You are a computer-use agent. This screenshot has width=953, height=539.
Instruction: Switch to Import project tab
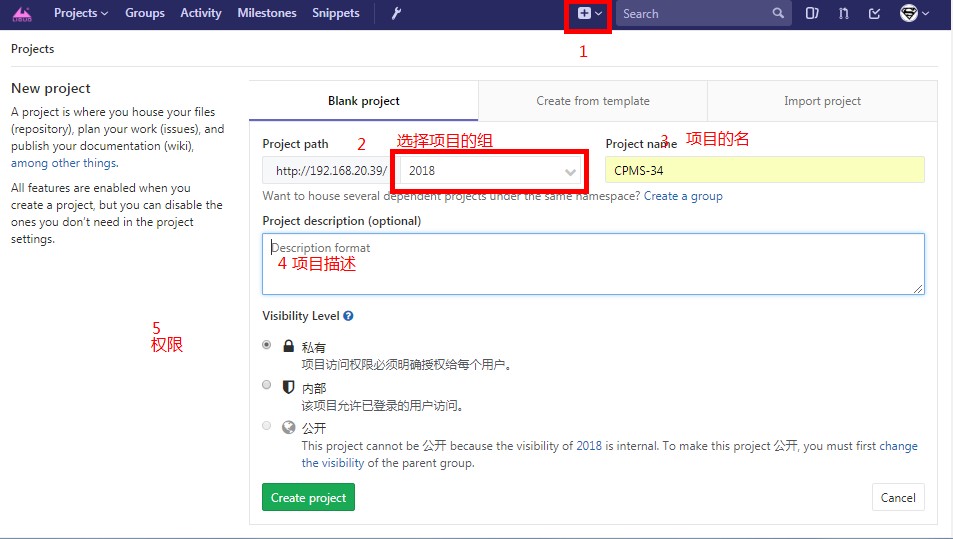(822, 101)
